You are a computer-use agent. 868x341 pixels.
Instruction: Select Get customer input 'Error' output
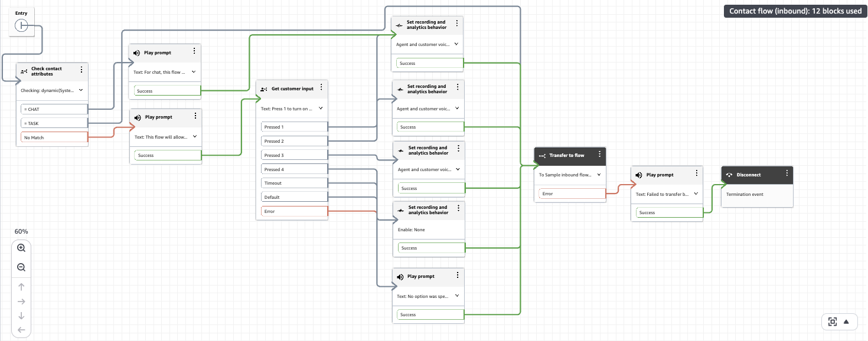point(294,211)
